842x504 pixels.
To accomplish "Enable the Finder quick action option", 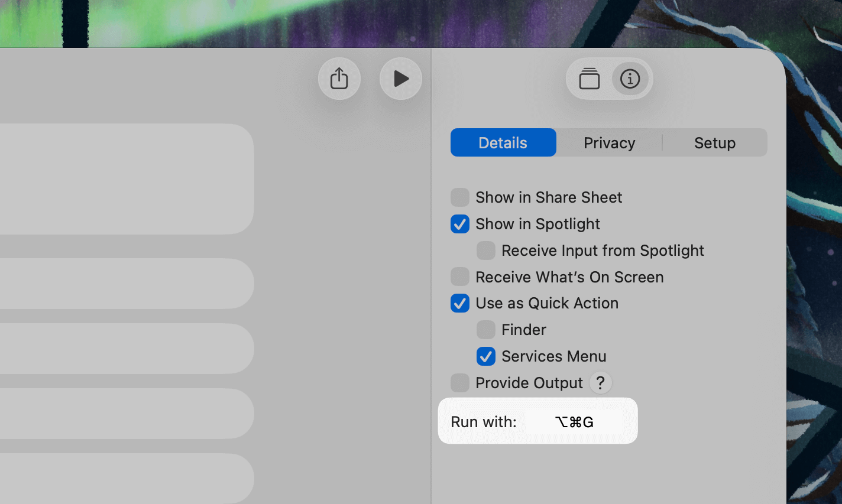I will [485, 330].
